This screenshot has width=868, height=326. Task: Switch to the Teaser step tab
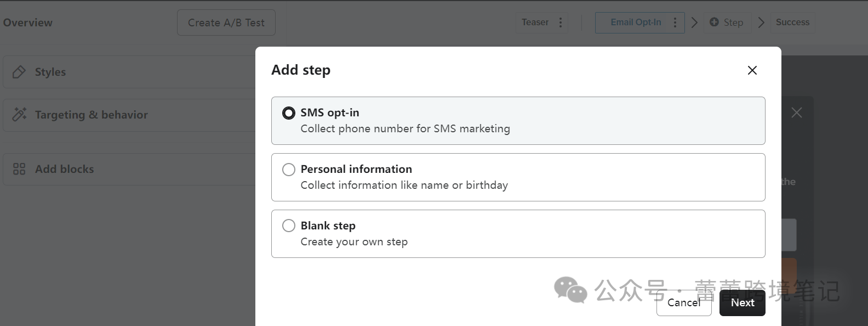(x=534, y=23)
